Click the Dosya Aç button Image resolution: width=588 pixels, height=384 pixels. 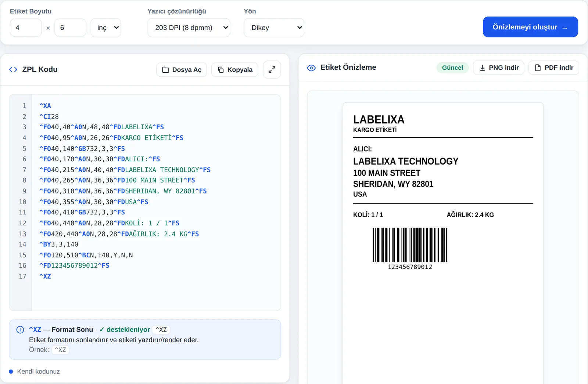182,70
